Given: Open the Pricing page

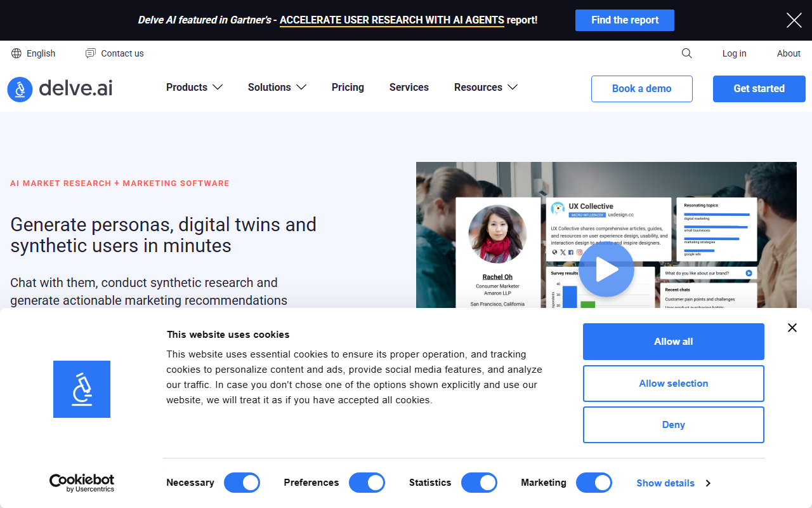Looking at the screenshot, I should click(348, 88).
